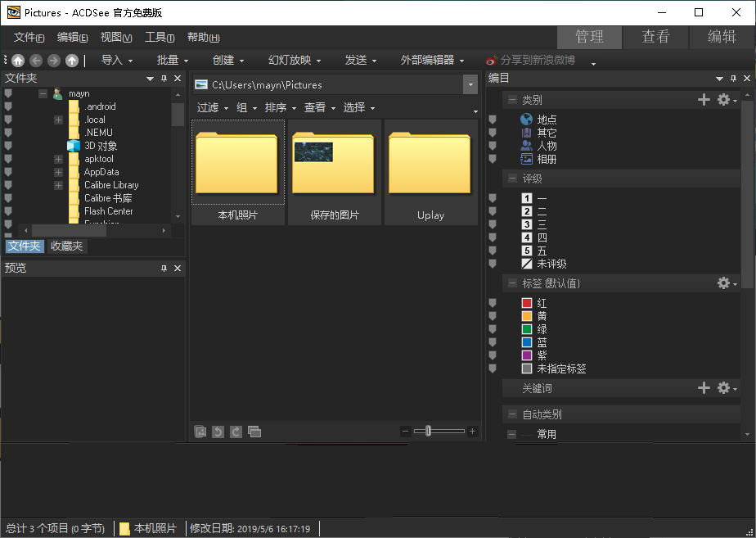Toggle the rating 3 filter
This screenshot has width=756, height=538.
tap(527, 224)
